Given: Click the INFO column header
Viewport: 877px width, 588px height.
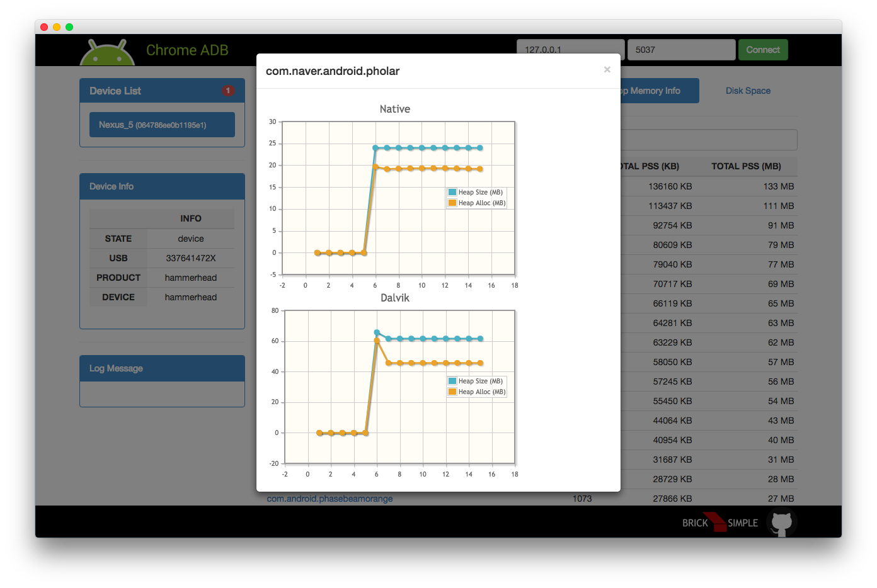Looking at the screenshot, I should [191, 218].
